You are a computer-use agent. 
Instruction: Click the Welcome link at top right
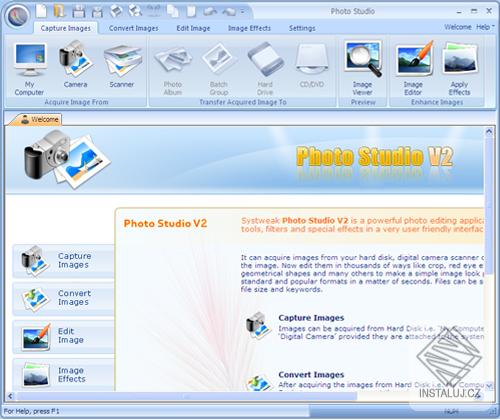[x=458, y=27]
